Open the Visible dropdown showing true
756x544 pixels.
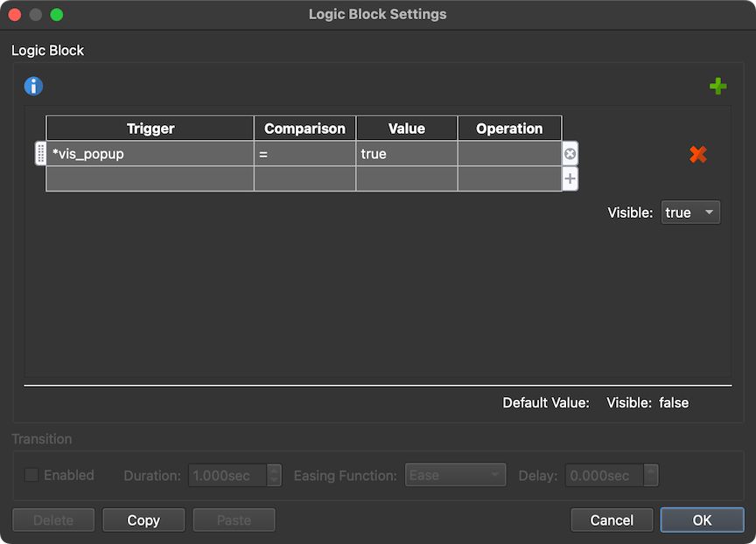click(690, 212)
